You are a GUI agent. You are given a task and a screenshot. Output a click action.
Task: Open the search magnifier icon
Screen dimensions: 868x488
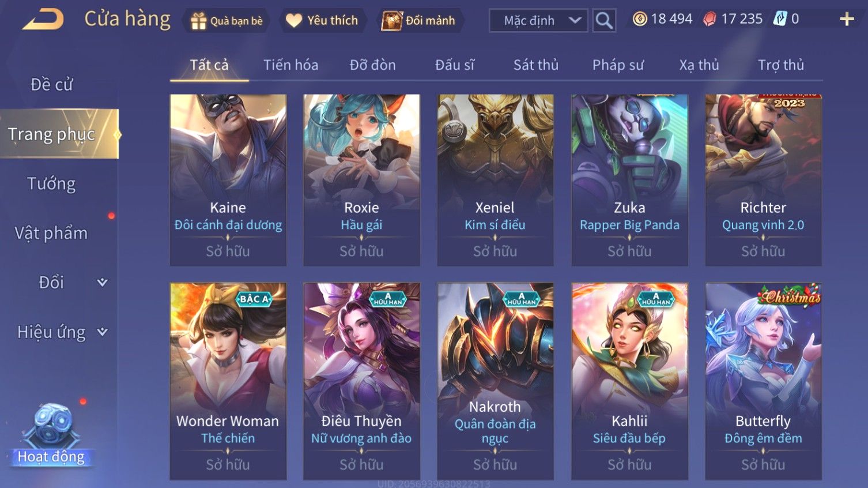tap(604, 21)
